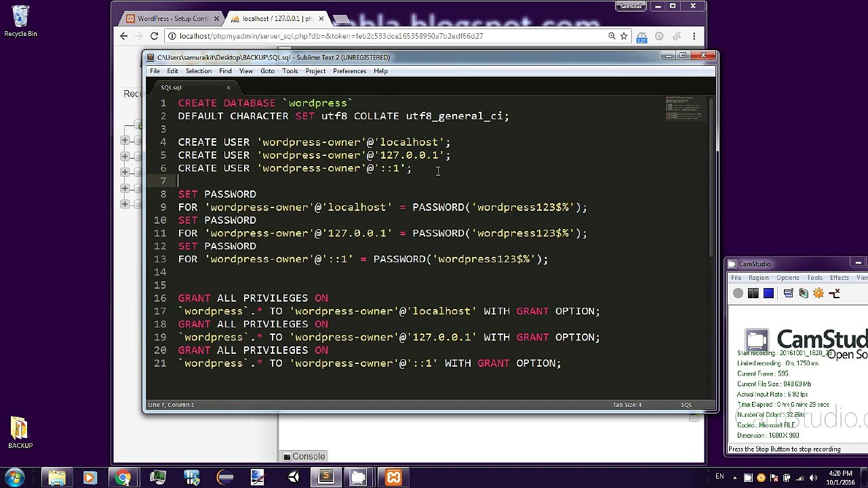The height and width of the screenshot is (488, 868).
Task: Change the SQL syntax in status bar
Action: click(x=686, y=405)
